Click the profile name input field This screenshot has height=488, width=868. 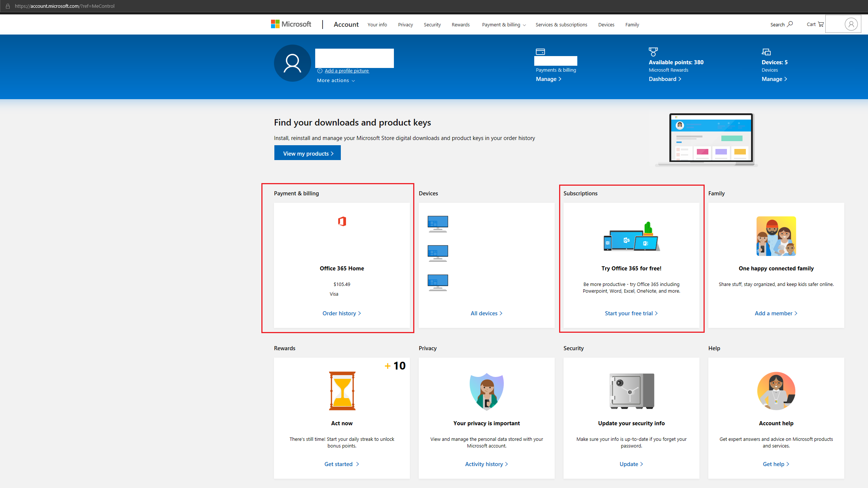coord(355,58)
